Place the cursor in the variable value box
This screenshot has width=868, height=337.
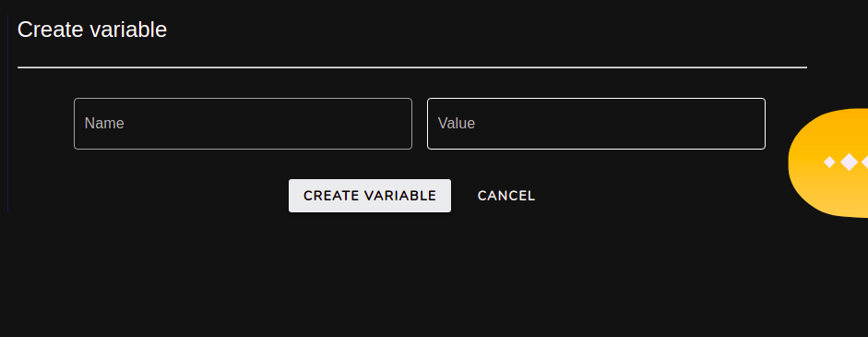pyautogui.click(x=596, y=124)
